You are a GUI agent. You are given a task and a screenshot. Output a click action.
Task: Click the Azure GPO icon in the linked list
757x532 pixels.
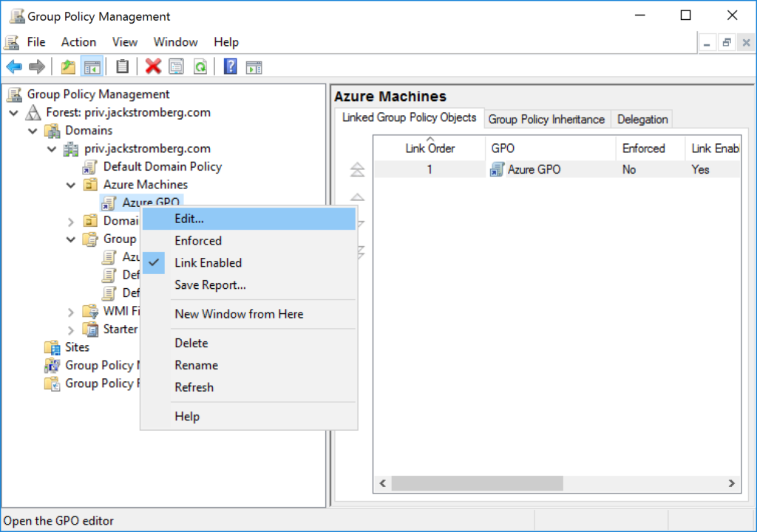[x=497, y=169]
